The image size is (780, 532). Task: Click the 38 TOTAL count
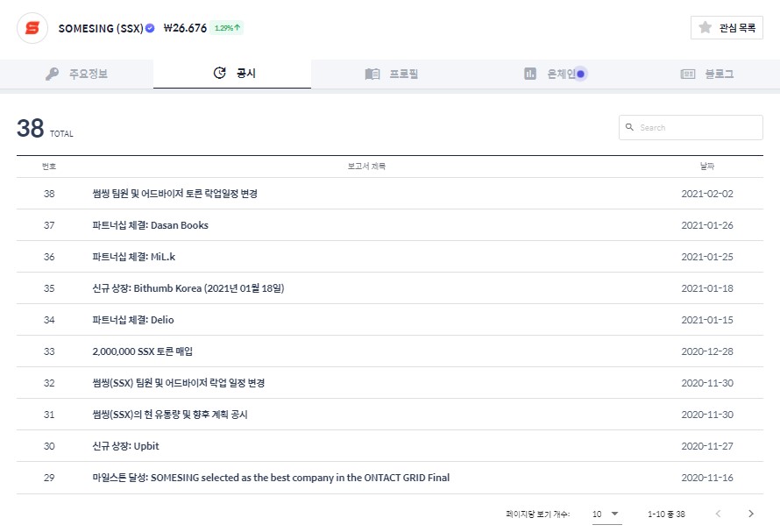click(45, 128)
